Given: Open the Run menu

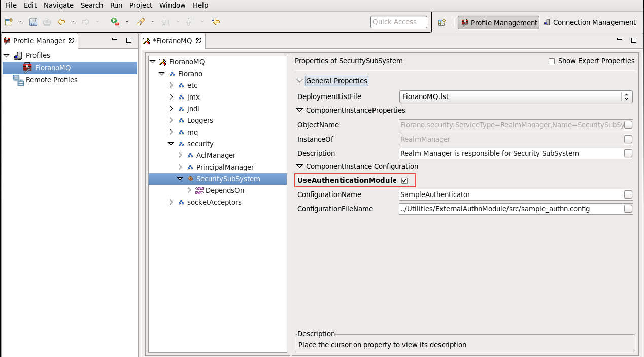Looking at the screenshot, I should tap(116, 5).
